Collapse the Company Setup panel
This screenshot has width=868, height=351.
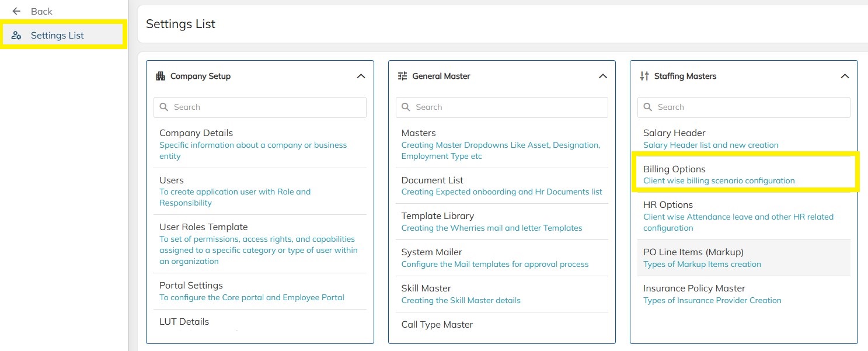pos(361,76)
